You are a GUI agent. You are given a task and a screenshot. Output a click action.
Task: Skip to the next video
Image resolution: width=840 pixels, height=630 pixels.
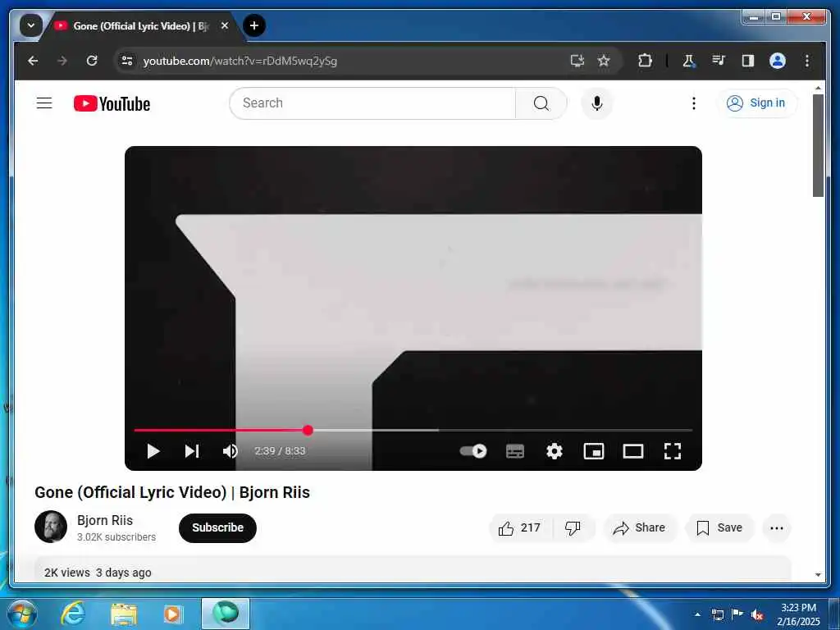[192, 451]
